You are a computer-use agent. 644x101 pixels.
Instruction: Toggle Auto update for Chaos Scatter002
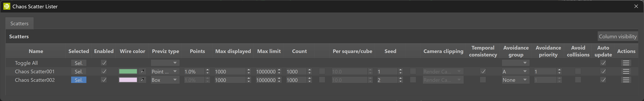click(x=603, y=80)
